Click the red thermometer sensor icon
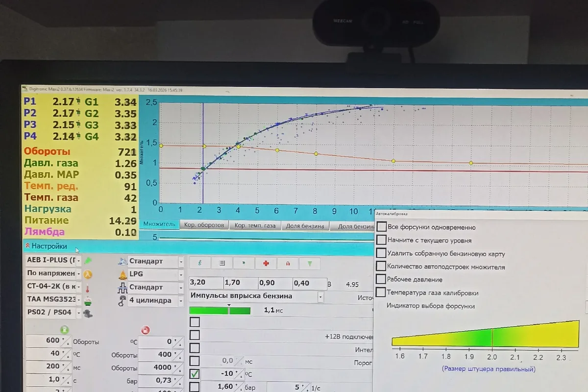Screen dimensions: 588x392 (88, 288)
